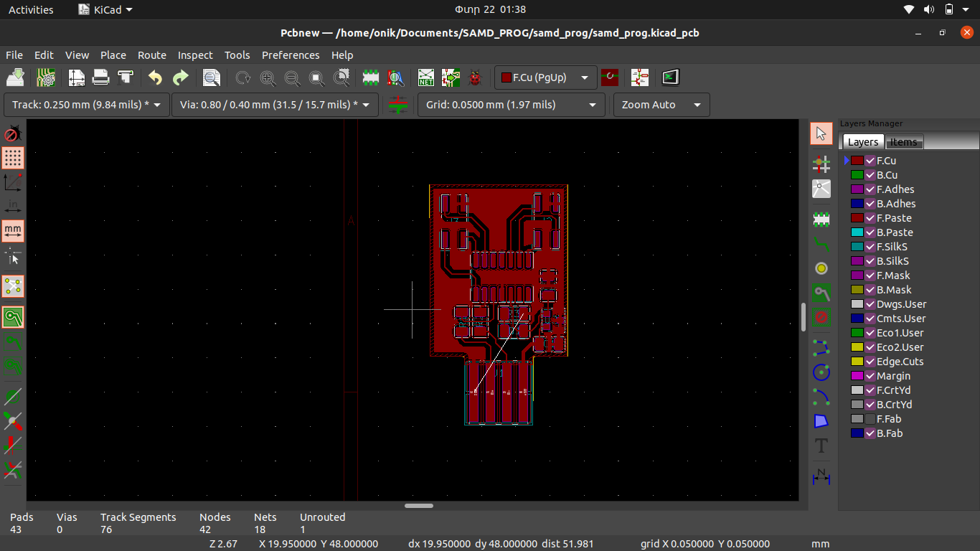Open the Python scripting console
The image size is (980, 551).
671,77
